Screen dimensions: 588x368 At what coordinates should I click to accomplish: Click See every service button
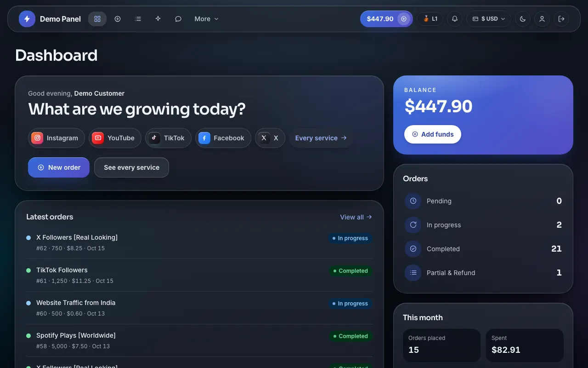(131, 167)
